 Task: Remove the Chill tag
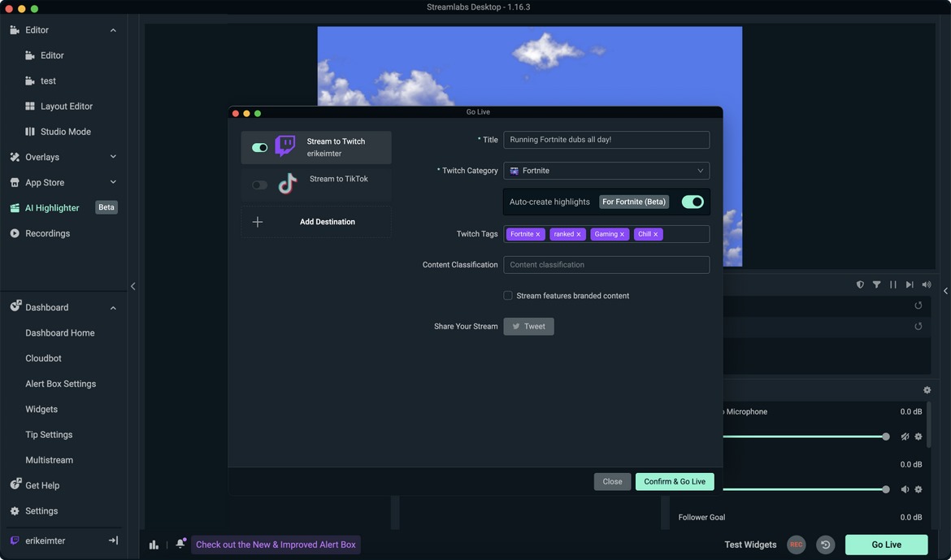point(656,234)
